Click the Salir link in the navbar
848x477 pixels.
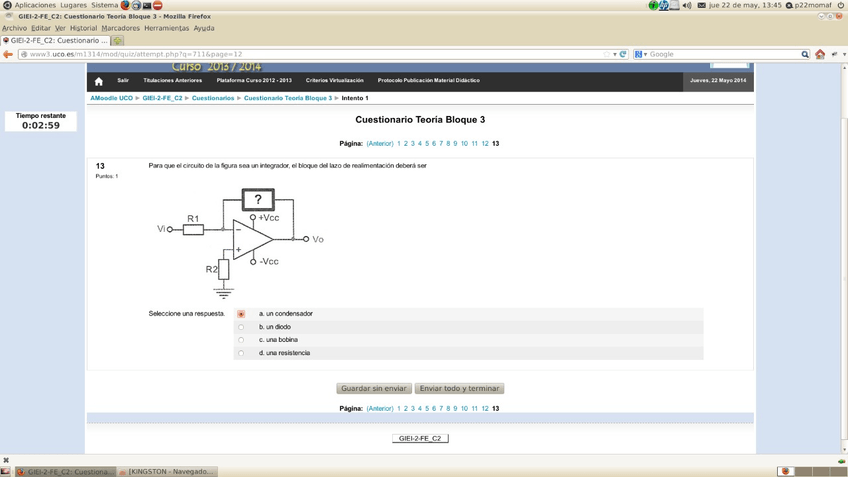pyautogui.click(x=123, y=81)
